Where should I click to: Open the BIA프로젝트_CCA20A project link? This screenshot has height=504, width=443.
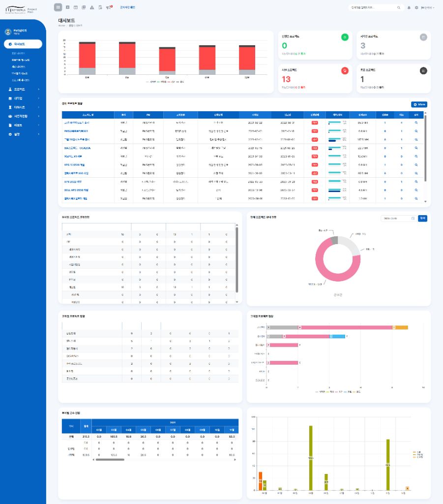[x=77, y=148]
